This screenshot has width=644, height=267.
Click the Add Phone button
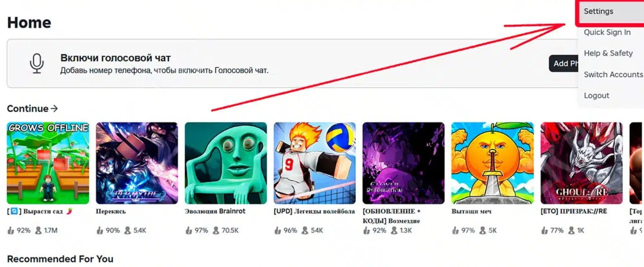point(564,63)
